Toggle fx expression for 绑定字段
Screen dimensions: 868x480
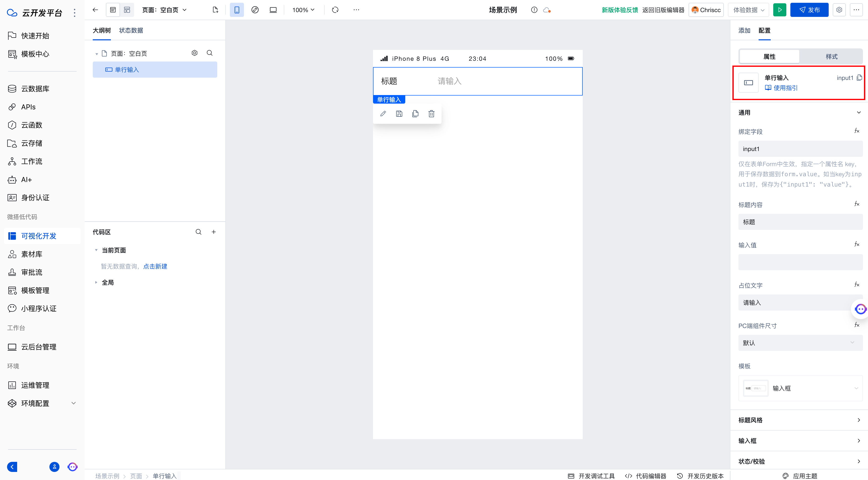(857, 131)
